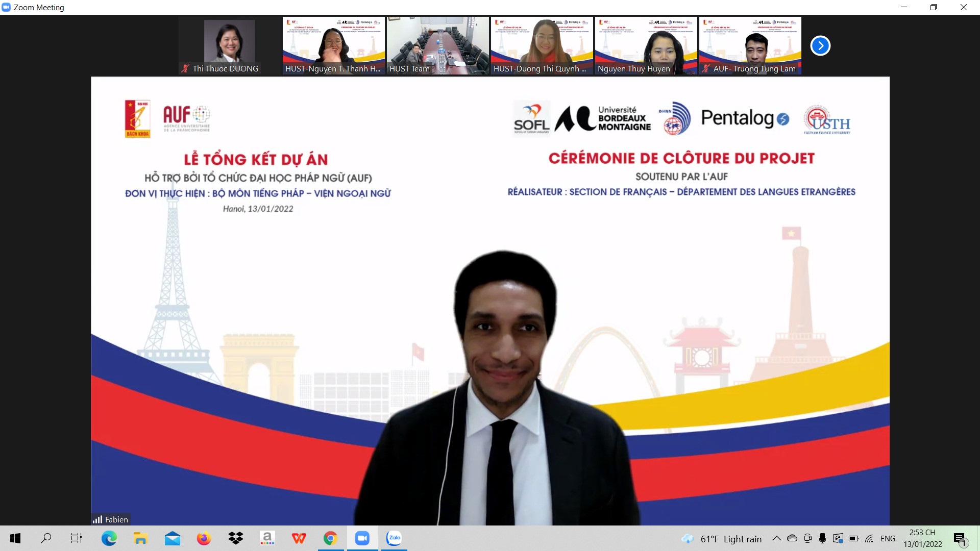Click next participants arrow button
This screenshot has width=980, height=551.
pyautogui.click(x=820, y=46)
